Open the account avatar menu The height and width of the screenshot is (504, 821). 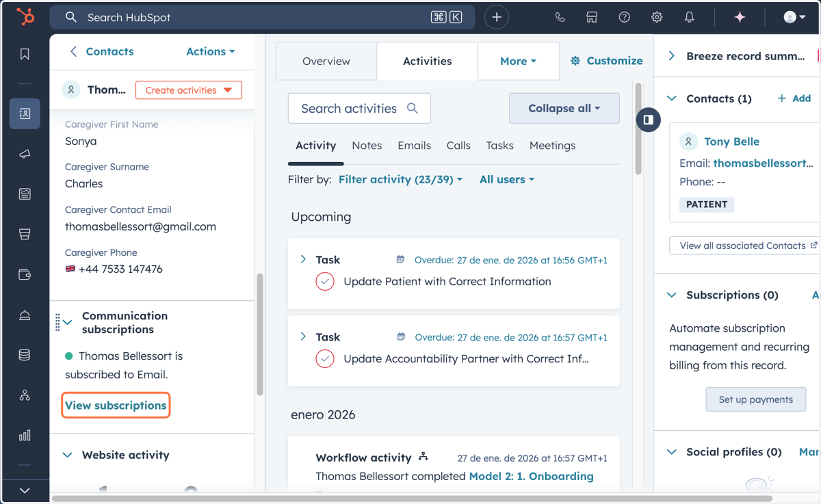coord(794,17)
